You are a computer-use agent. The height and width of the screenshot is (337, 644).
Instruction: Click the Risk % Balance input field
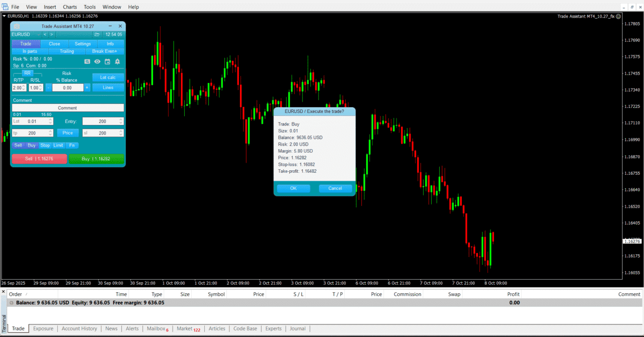[67, 88]
